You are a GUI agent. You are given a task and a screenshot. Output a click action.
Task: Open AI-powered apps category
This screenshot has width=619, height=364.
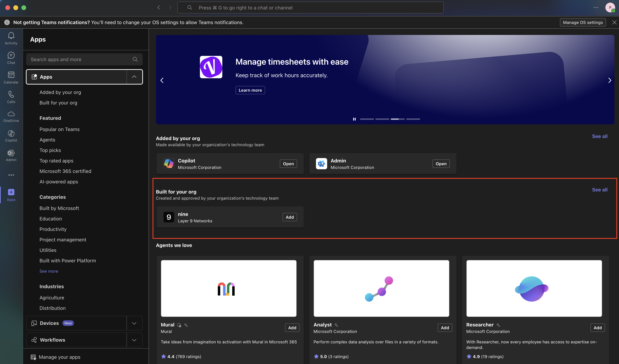tap(59, 182)
